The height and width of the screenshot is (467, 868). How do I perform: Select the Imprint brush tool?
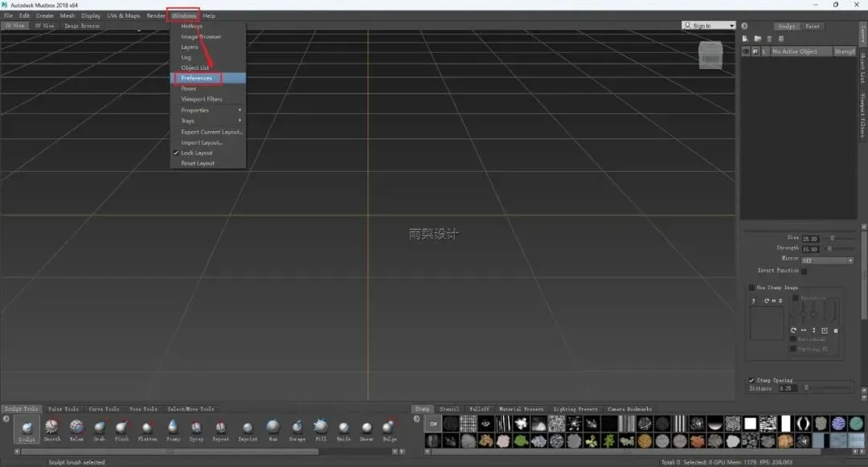click(x=248, y=429)
